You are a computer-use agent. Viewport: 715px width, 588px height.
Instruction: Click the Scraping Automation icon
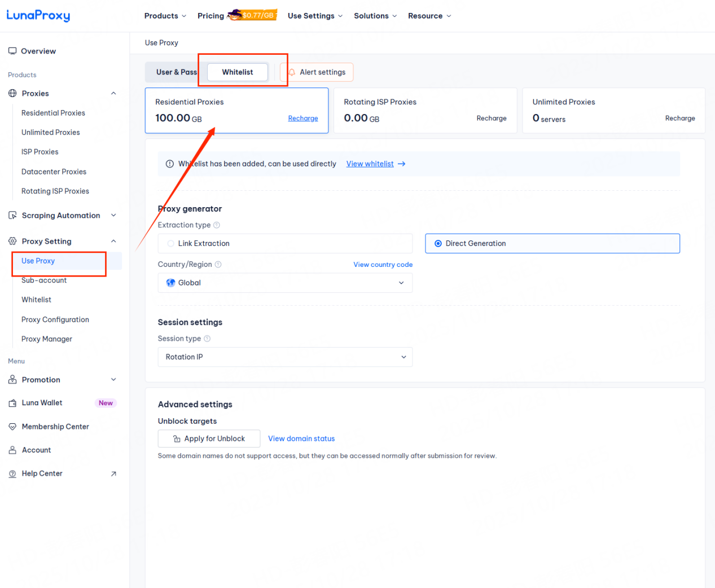(12, 216)
